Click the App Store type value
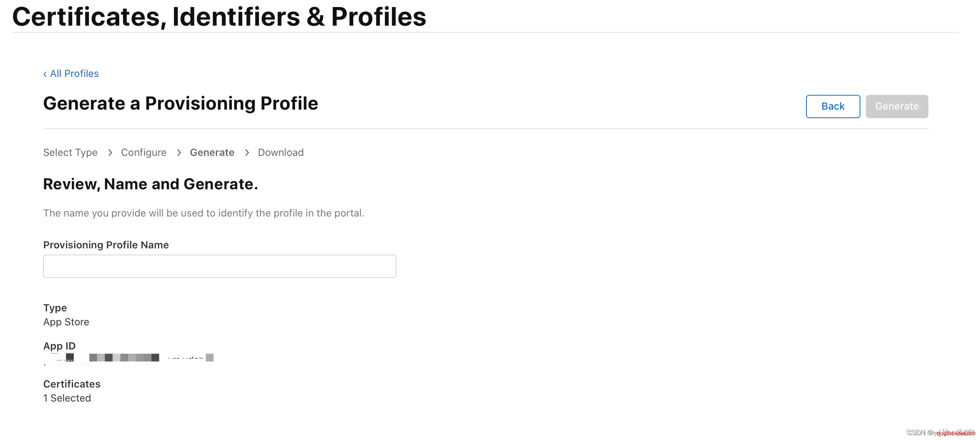Screen dimensions: 980x440 [x=66, y=322]
